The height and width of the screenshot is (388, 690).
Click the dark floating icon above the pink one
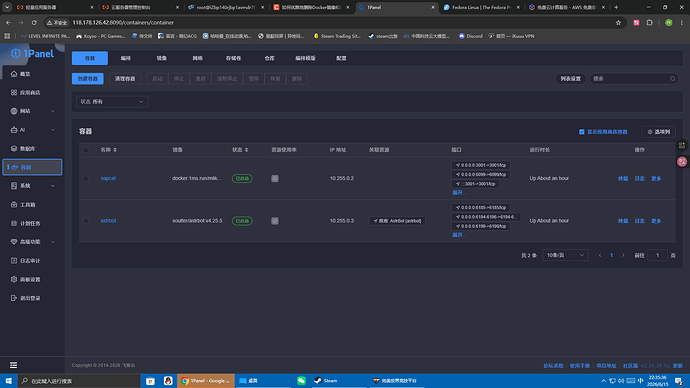pos(682,145)
